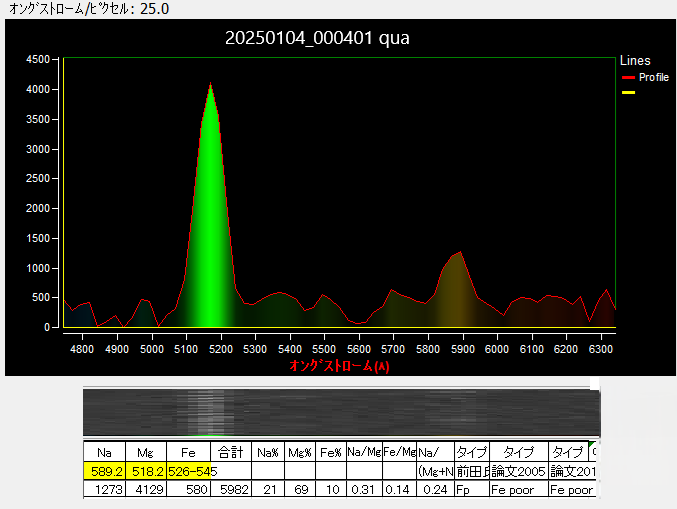Viewport: 677px width, 509px height.
Task: Select the total cell showing 5982
Action: 231,489
